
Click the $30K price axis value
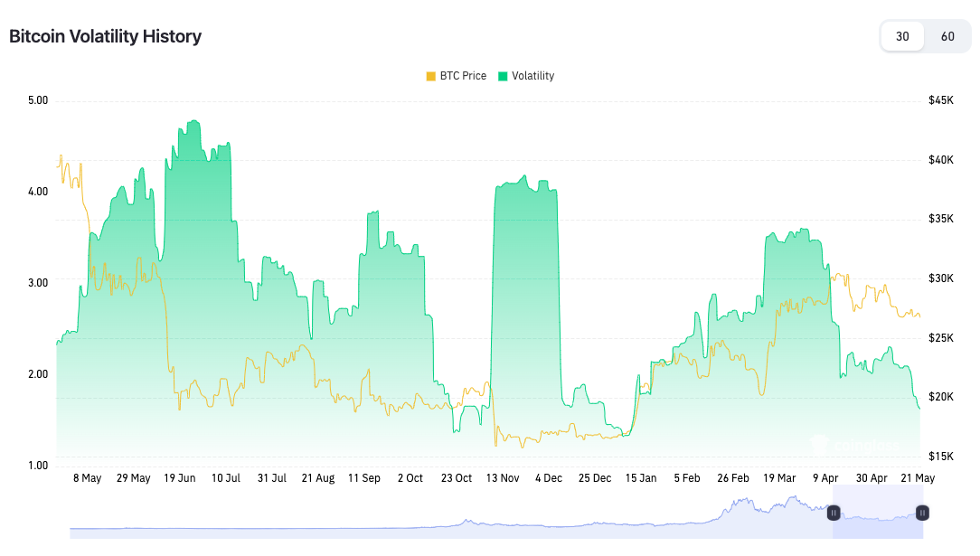[x=940, y=278]
